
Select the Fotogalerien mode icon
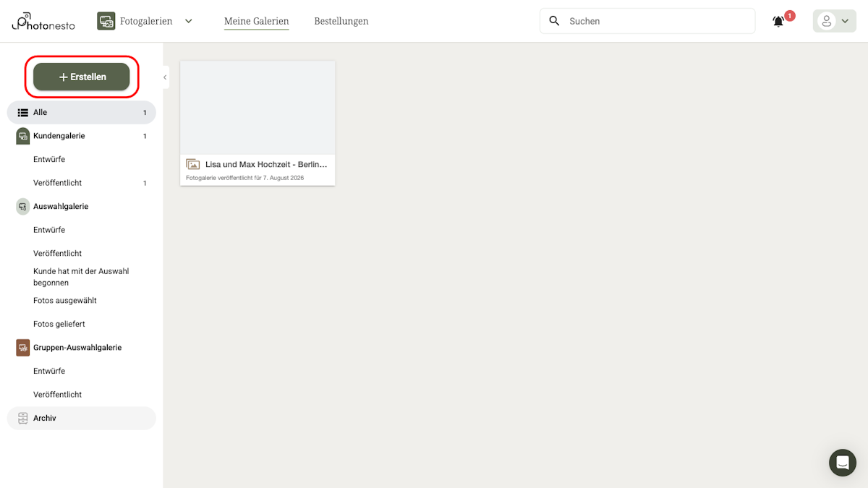tap(106, 21)
